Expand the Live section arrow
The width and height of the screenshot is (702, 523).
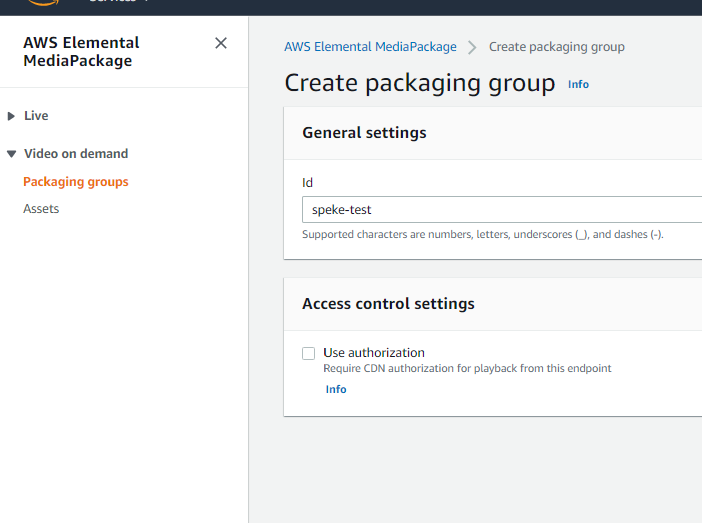coord(11,116)
